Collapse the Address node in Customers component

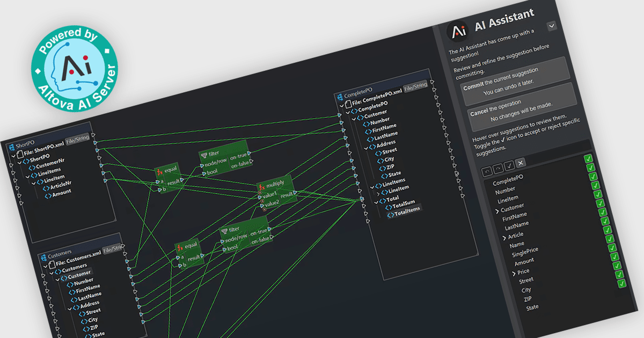[69, 309]
